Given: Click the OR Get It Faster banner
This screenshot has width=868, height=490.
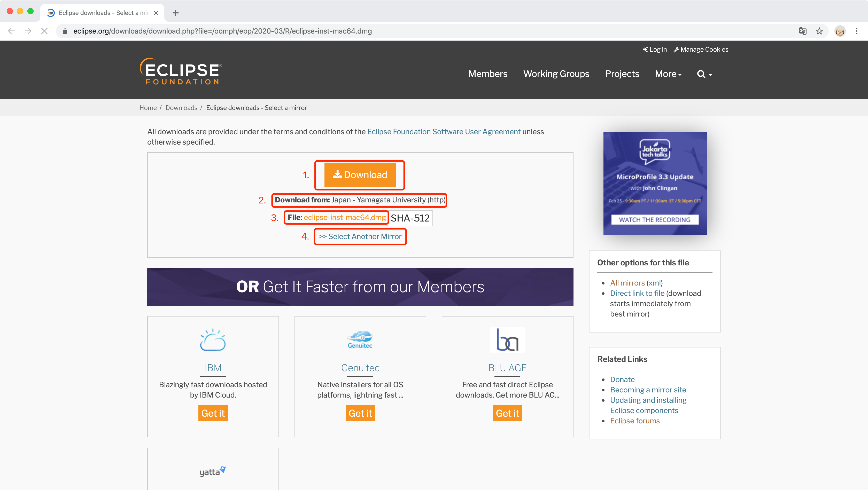Looking at the screenshot, I should click(x=360, y=287).
